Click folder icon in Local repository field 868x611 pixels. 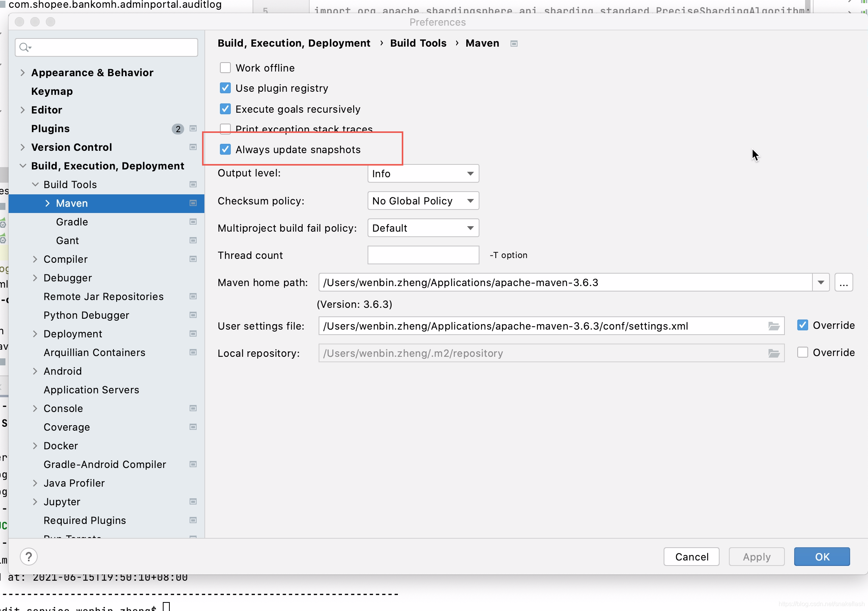click(x=774, y=353)
